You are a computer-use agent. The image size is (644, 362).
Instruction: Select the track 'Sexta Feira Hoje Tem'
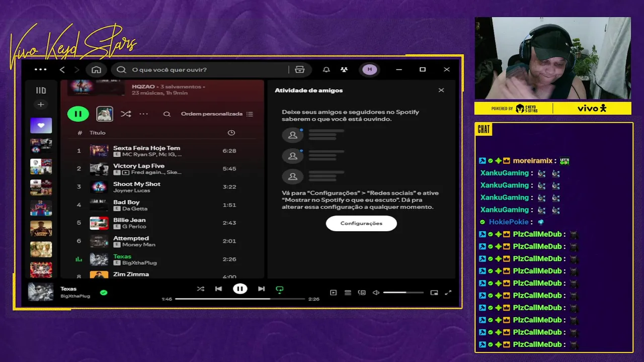[x=146, y=148]
